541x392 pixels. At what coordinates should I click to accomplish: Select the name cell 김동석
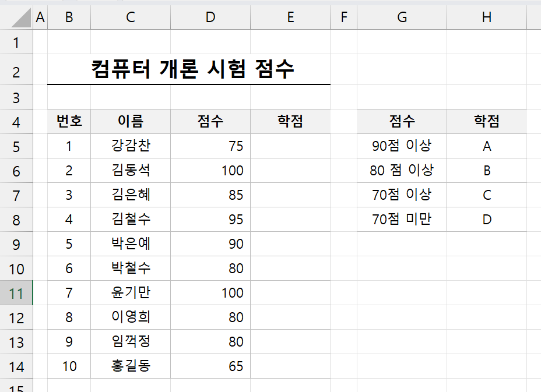click(131, 170)
